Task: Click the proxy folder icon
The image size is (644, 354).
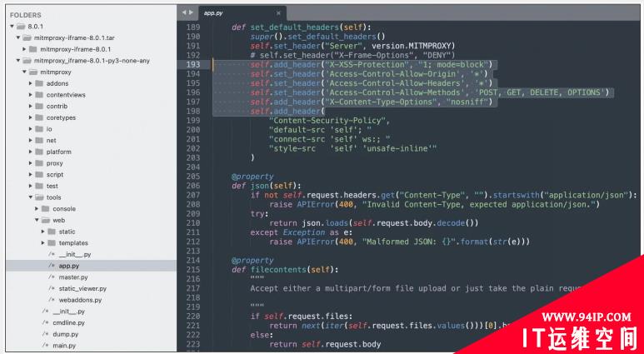Action: 39,163
